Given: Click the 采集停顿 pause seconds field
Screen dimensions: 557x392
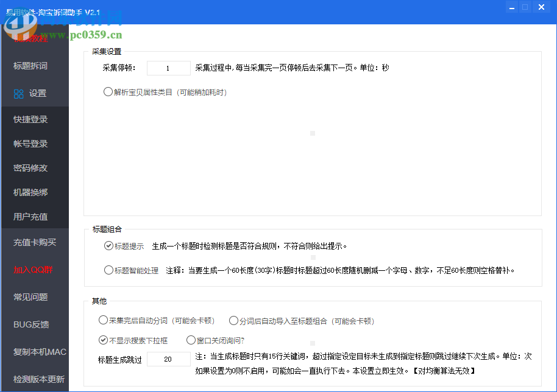Looking at the screenshot, I should pos(168,68).
